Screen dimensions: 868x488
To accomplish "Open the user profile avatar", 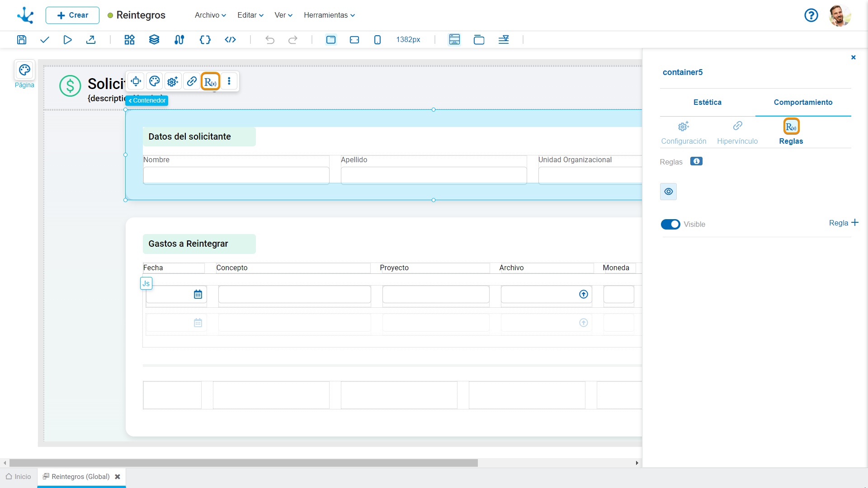I will coord(840,15).
